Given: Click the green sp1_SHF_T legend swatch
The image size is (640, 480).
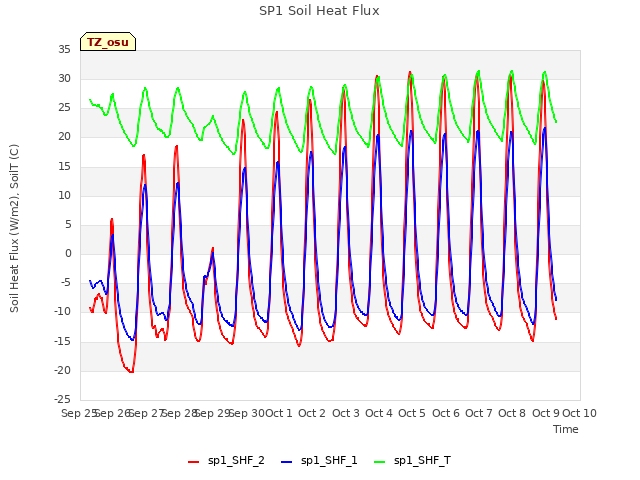Looking at the screenshot, I should (380, 462).
